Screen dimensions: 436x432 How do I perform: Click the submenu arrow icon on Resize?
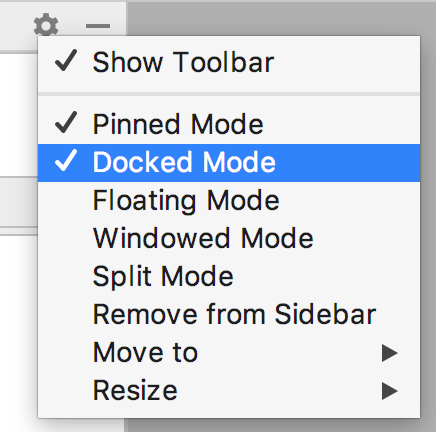390,391
